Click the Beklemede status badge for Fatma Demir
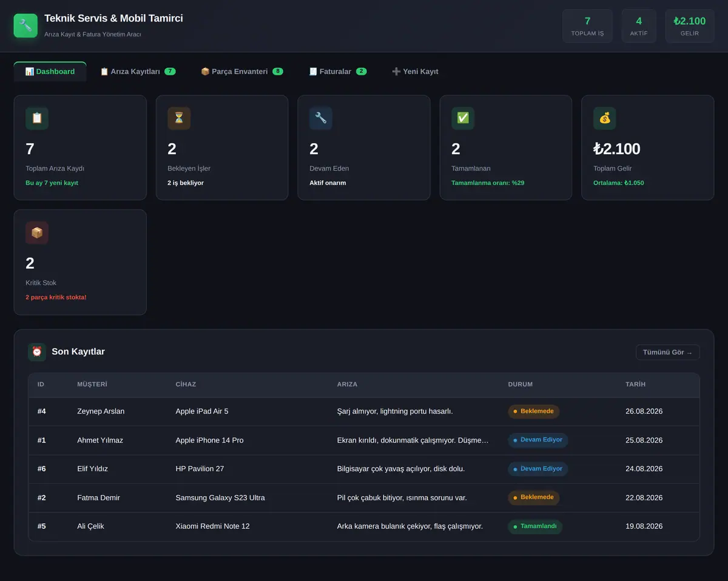Screen dimensions: 728x581 (533, 497)
